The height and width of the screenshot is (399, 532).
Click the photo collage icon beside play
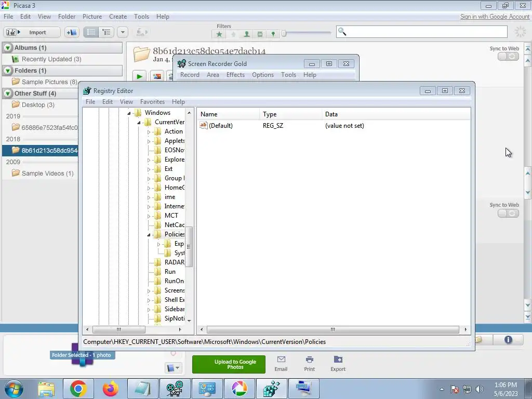(157, 76)
